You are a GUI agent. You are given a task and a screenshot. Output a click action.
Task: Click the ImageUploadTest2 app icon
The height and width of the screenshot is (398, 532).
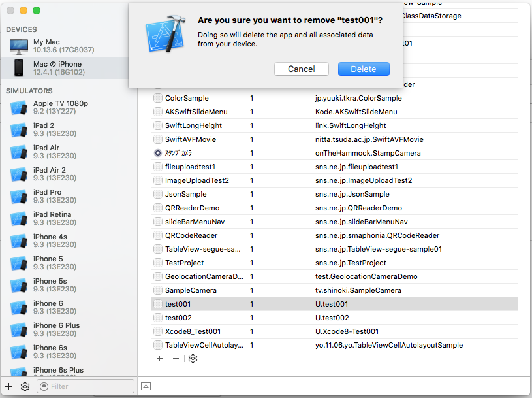pos(157,180)
